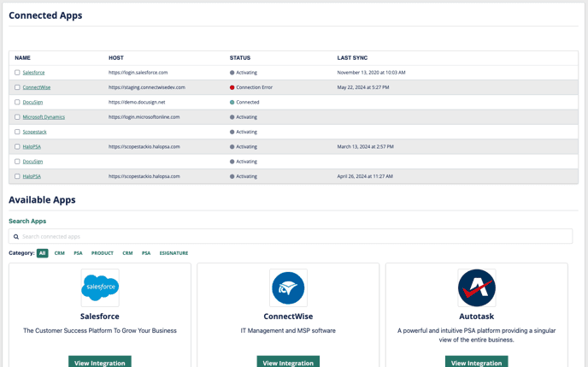Click the 'Connected' status text

248,102
